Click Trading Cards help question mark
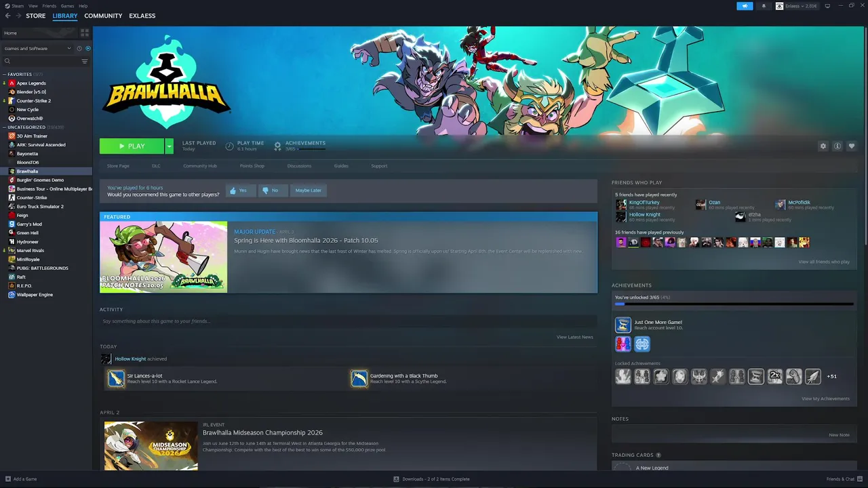This screenshot has width=868, height=488. pos(658,455)
